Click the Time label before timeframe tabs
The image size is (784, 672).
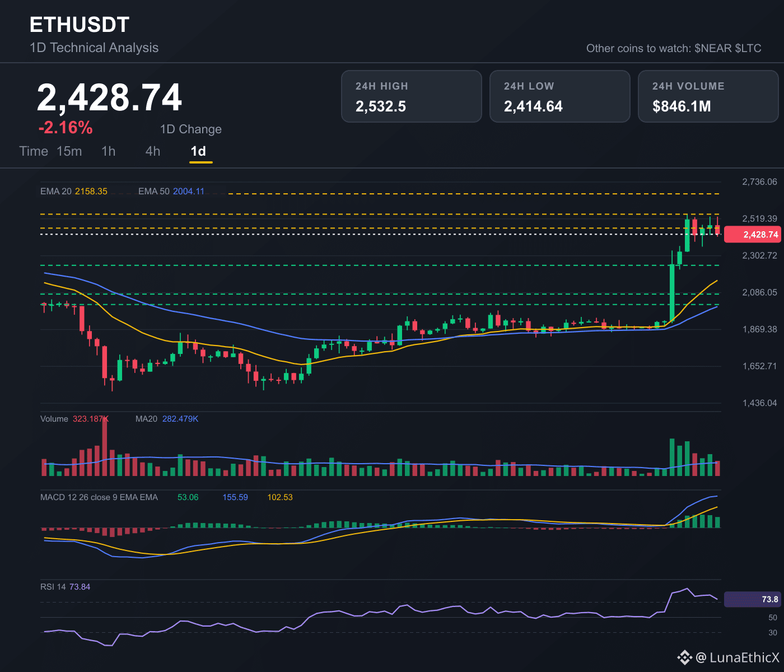click(x=34, y=151)
